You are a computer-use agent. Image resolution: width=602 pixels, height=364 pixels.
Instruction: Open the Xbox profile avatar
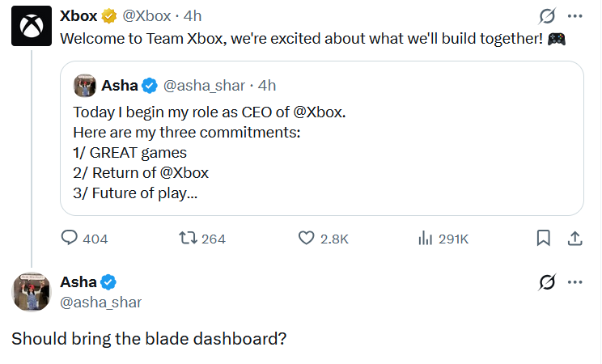[32, 26]
